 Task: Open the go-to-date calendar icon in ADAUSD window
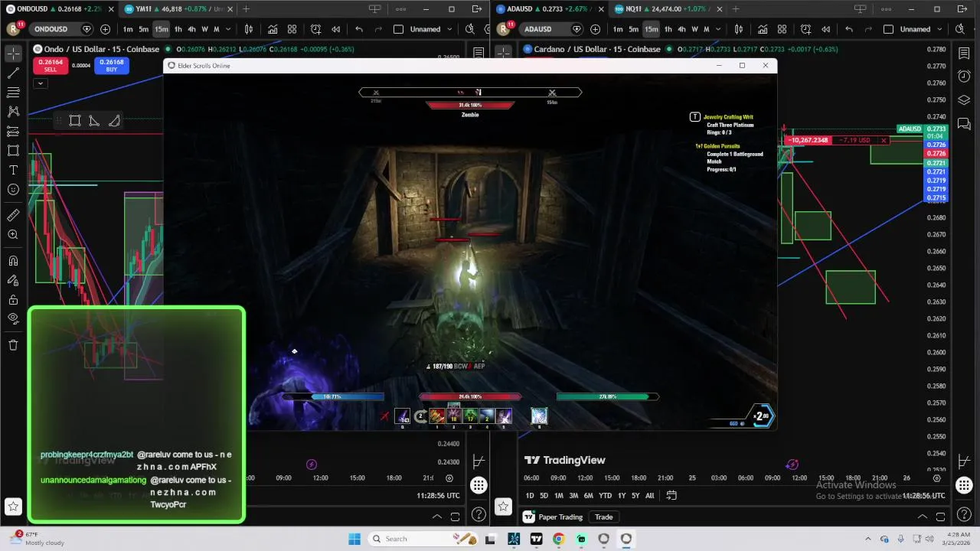[671, 495]
